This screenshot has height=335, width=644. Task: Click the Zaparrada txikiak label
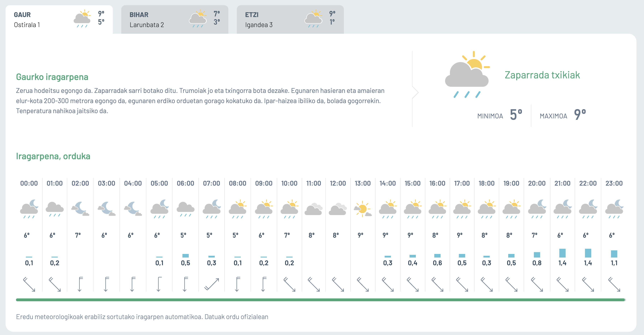[x=542, y=75]
